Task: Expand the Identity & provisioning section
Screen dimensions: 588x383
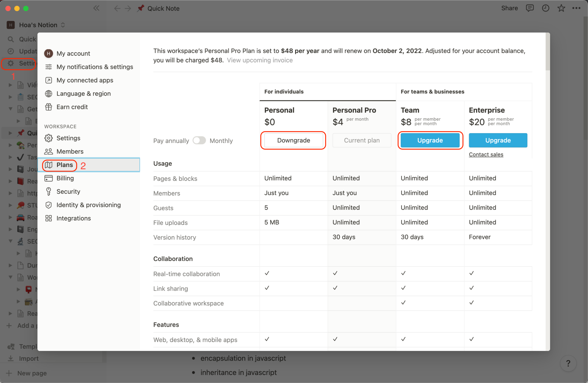Action: point(88,204)
